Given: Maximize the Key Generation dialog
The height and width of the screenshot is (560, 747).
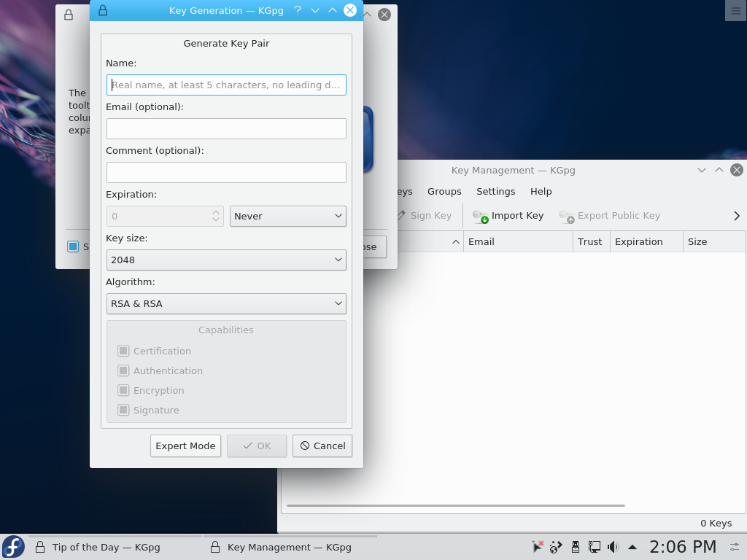Looking at the screenshot, I should pyautogui.click(x=333, y=10).
